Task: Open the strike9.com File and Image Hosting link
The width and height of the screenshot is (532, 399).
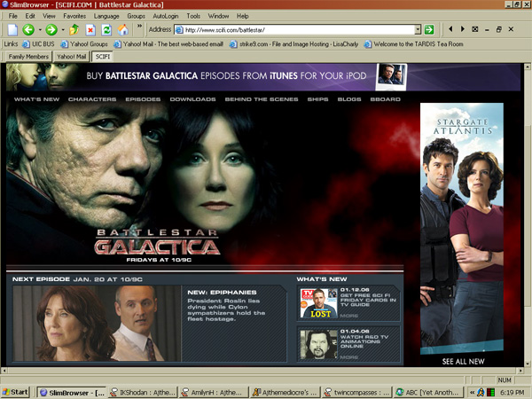Action: point(293,44)
